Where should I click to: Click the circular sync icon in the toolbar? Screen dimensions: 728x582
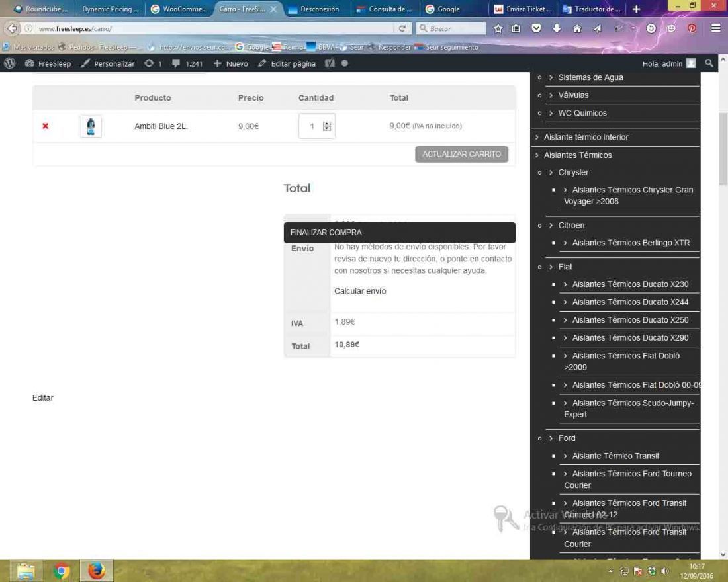coord(651,29)
